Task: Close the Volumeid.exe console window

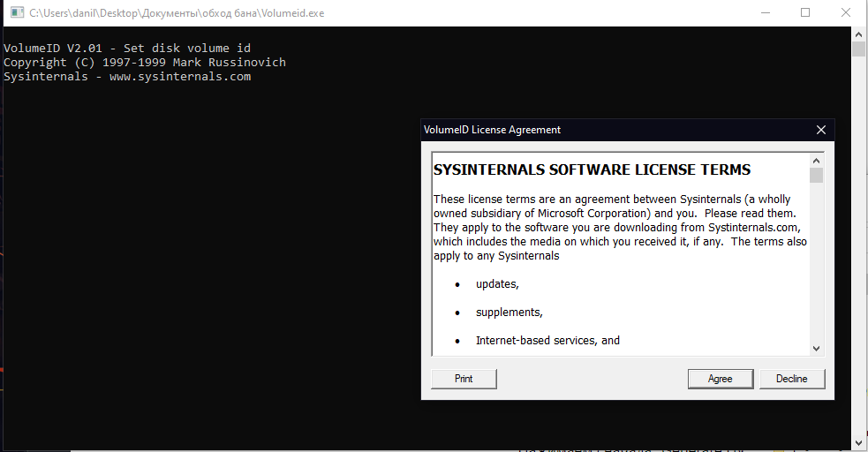Action: click(x=845, y=12)
